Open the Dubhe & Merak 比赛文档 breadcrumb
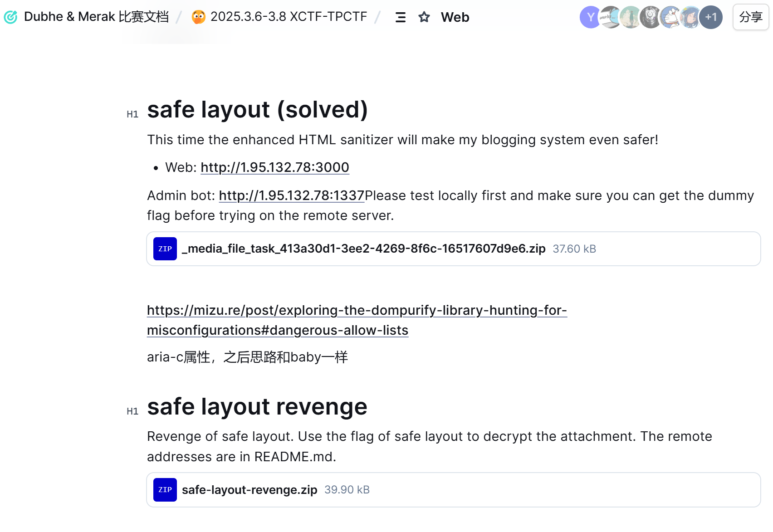The height and width of the screenshot is (532, 773). point(96,17)
